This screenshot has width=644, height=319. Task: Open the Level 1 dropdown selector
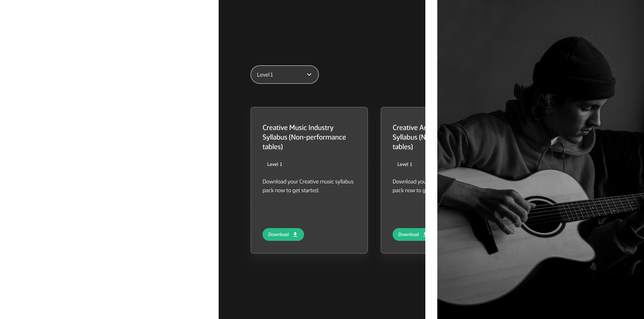[284, 75]
